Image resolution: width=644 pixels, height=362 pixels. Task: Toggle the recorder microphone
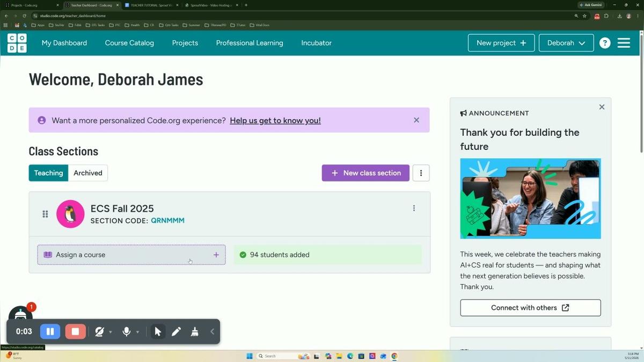point(127,332)
